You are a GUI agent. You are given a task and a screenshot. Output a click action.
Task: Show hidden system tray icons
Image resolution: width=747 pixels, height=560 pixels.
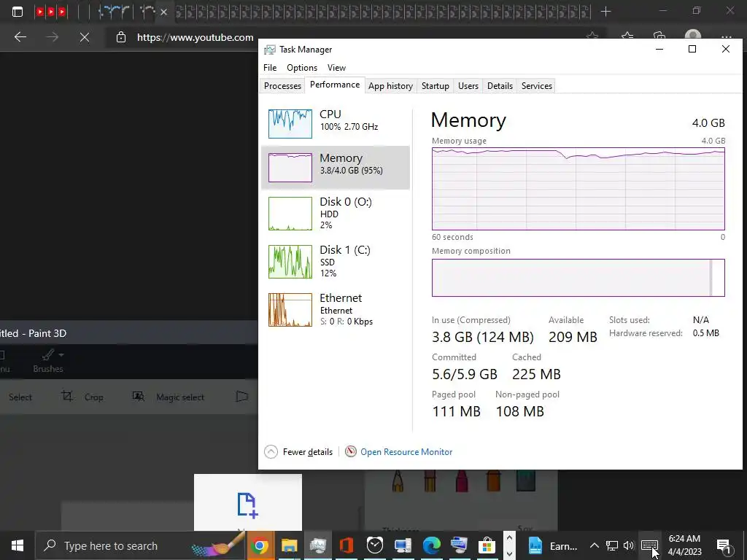tap(594, 545)
